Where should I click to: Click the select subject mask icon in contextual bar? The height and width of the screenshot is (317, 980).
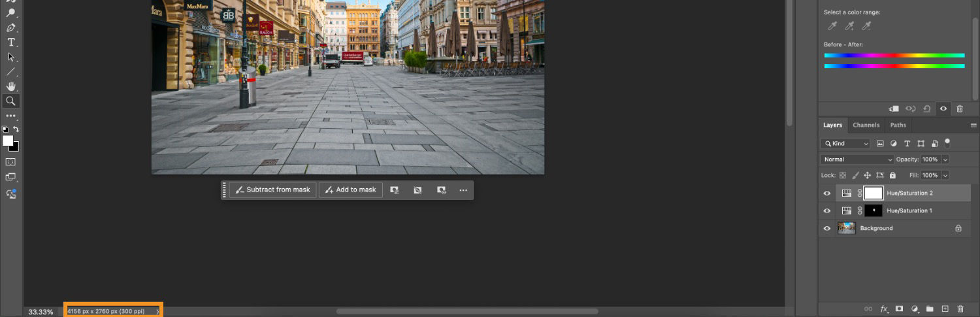(x=395, y=190)
